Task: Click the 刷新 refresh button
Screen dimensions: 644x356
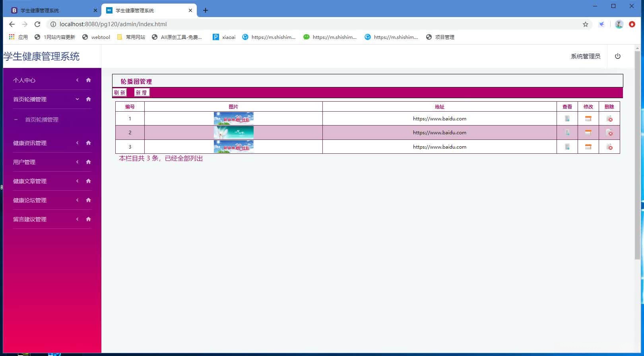Action: (120, 93)
